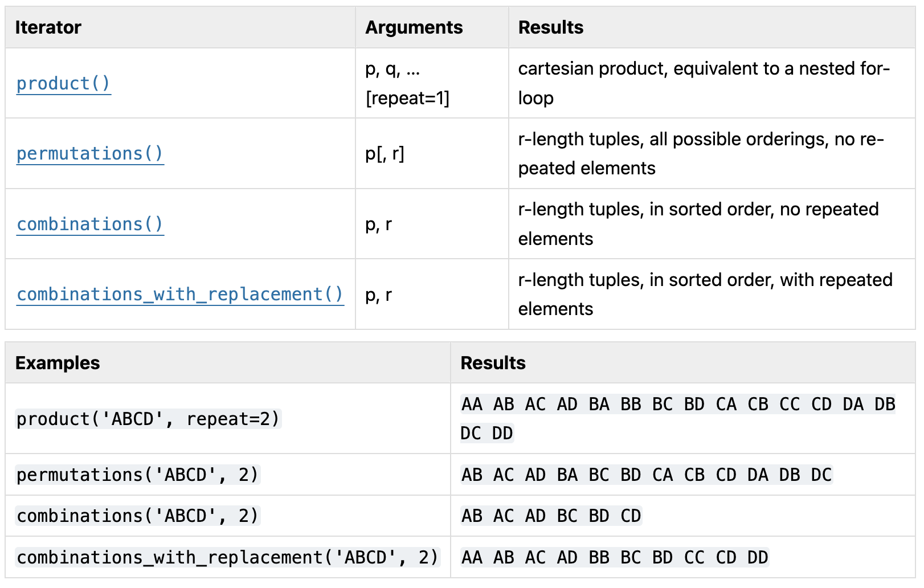Click the 'DC DD' product result line
Screen dimensions: 924x588
tap(487, 433)
